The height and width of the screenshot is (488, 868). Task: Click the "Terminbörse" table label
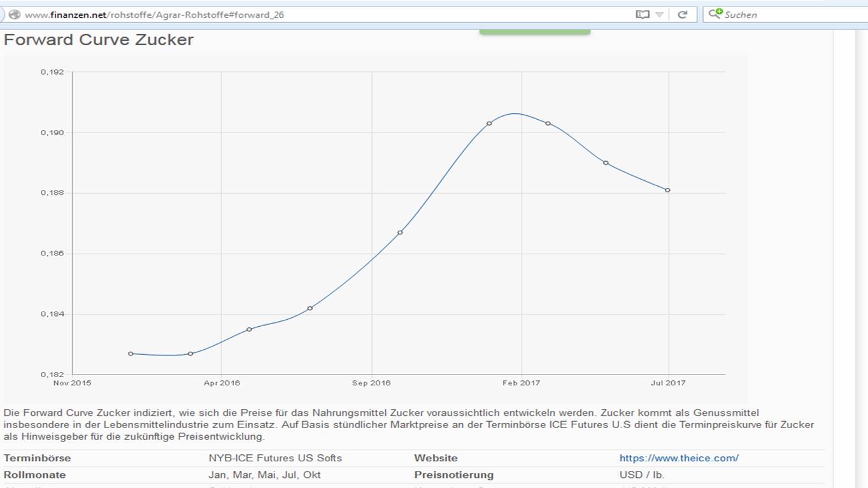coord(37,458)
